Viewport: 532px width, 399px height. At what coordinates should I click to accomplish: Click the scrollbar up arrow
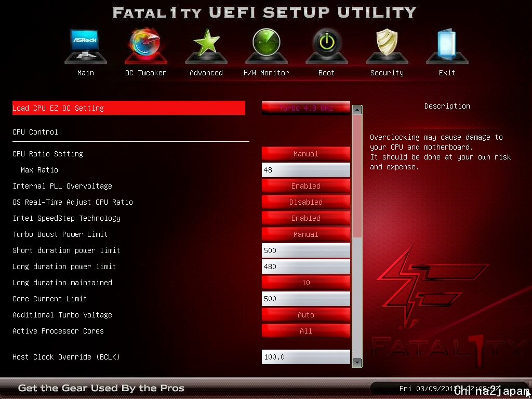point(357,110)
